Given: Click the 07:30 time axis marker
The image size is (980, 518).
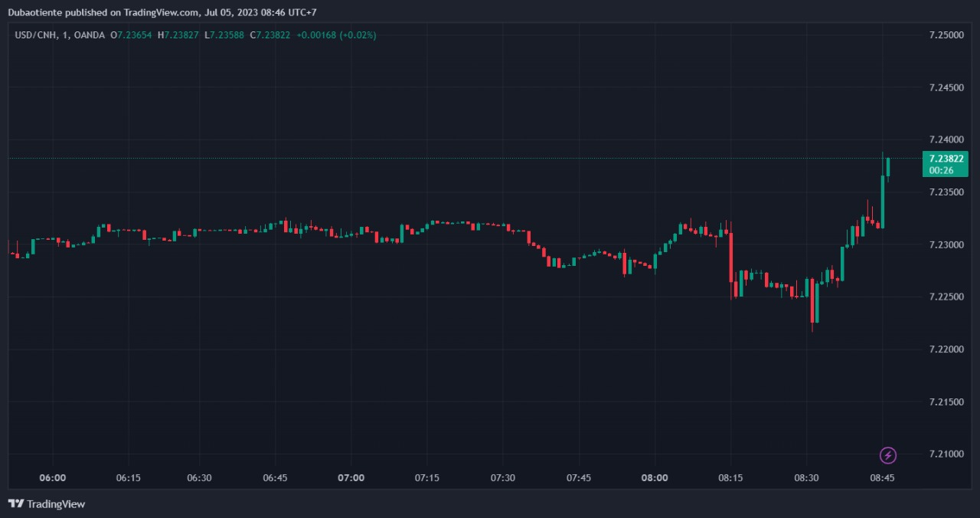Looking at the screenshot, I should [502, 478].
